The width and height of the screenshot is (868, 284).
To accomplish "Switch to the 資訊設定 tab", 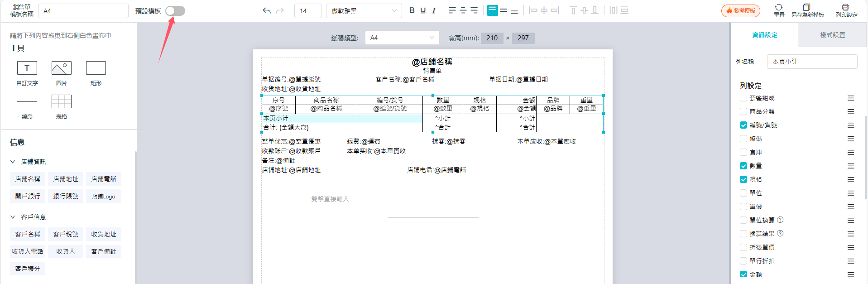I will [x=764, y=35].
